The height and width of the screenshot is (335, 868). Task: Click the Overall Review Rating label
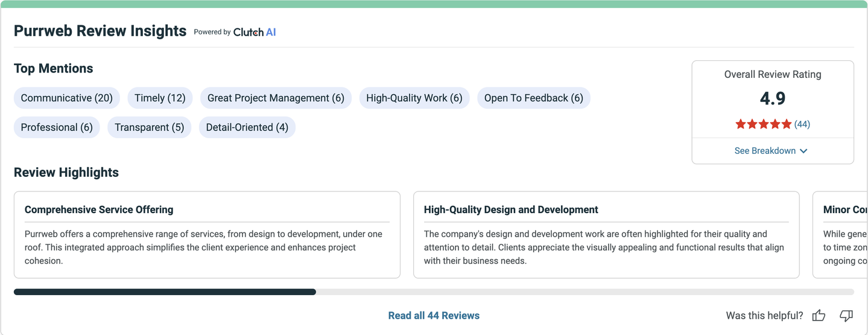[x=773, y=74]
